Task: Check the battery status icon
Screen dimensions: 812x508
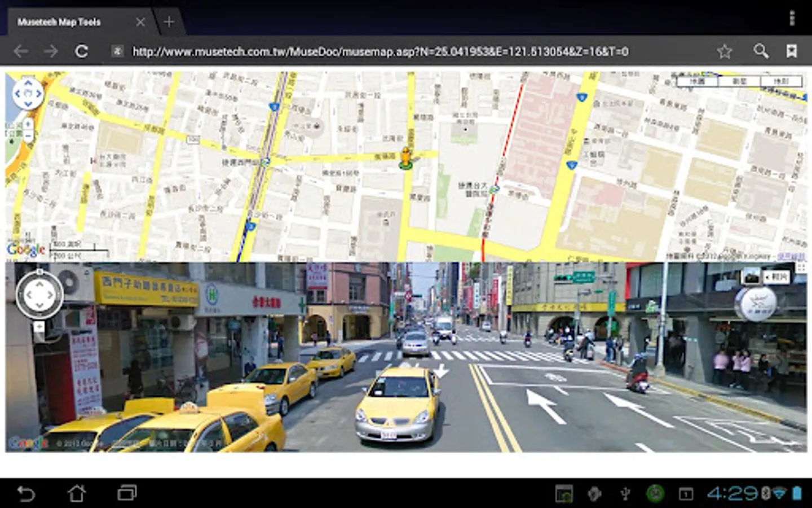Action: tap(797, 493)
